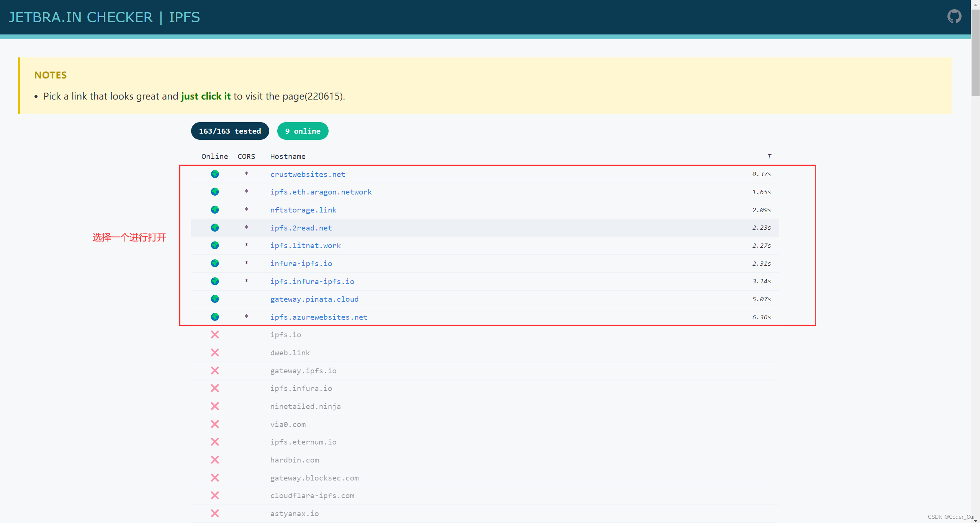Image resolution: width=980 pixels, height=523 pixels.
Task: Click the 9 online badge
Action: coord(303,131)
